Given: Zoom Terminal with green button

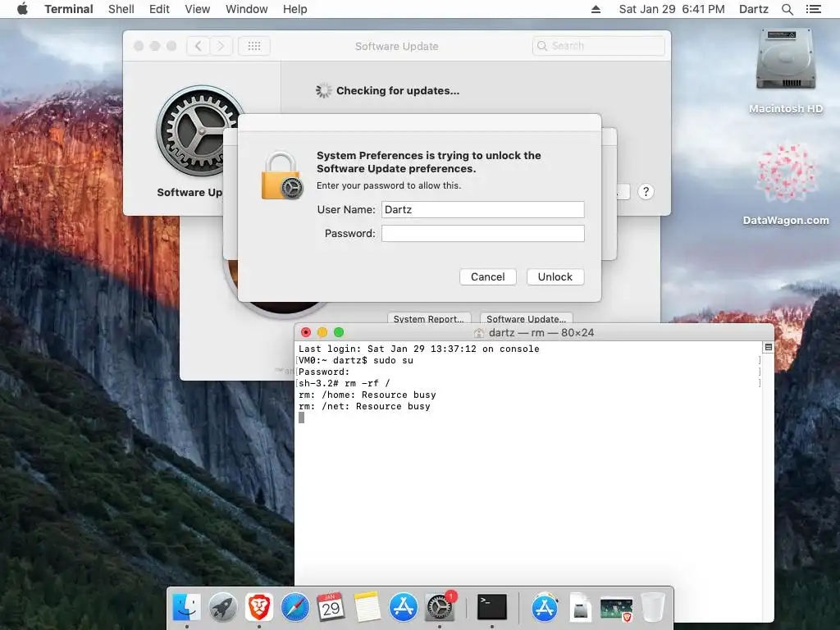Looking at the screenshot, I should point(339,333).
